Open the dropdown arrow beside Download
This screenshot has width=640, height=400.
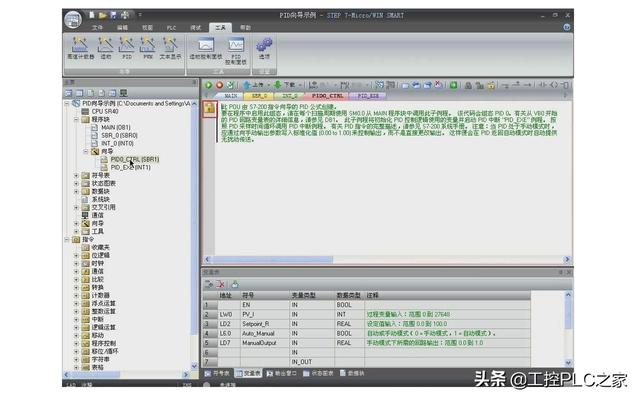point(300,85)
